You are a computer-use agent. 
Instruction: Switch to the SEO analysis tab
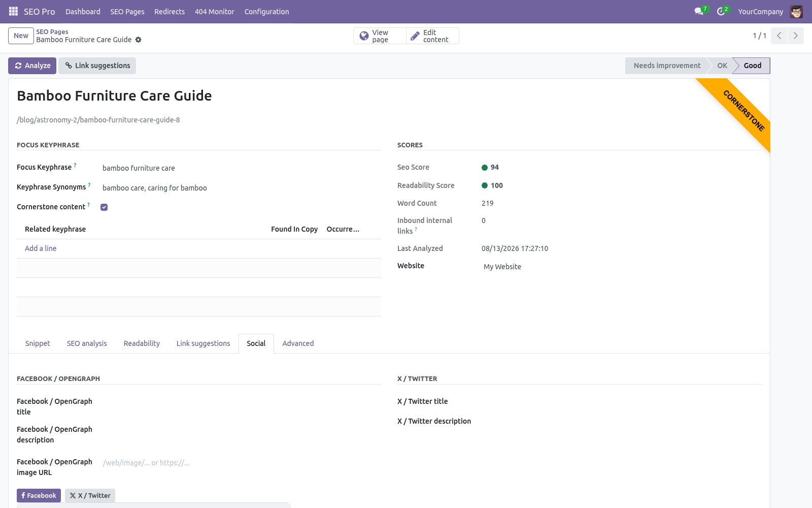(x=87, y=343)
